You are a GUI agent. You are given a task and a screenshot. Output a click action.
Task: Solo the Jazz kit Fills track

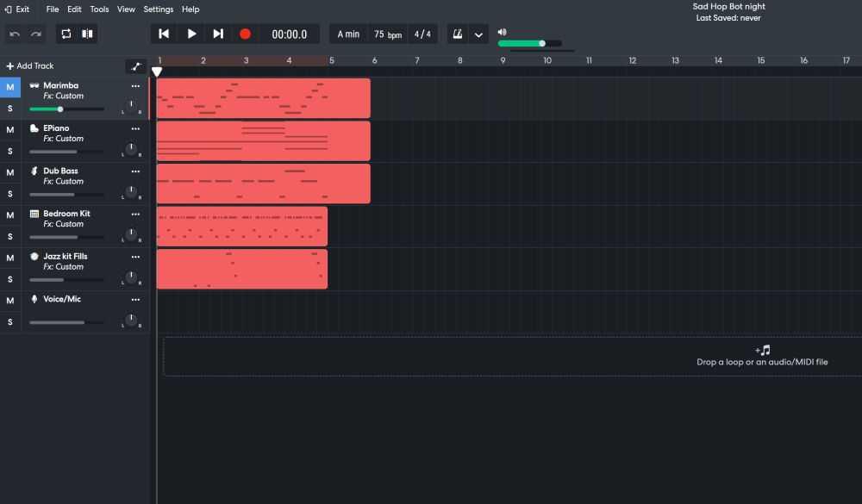(x=9, y=280)
